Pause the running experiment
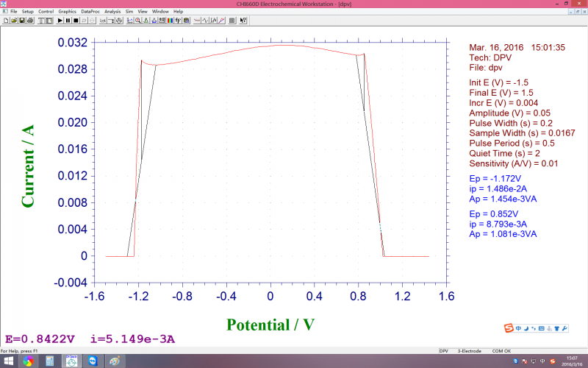 pyautogui.click(x=68, y=21)
